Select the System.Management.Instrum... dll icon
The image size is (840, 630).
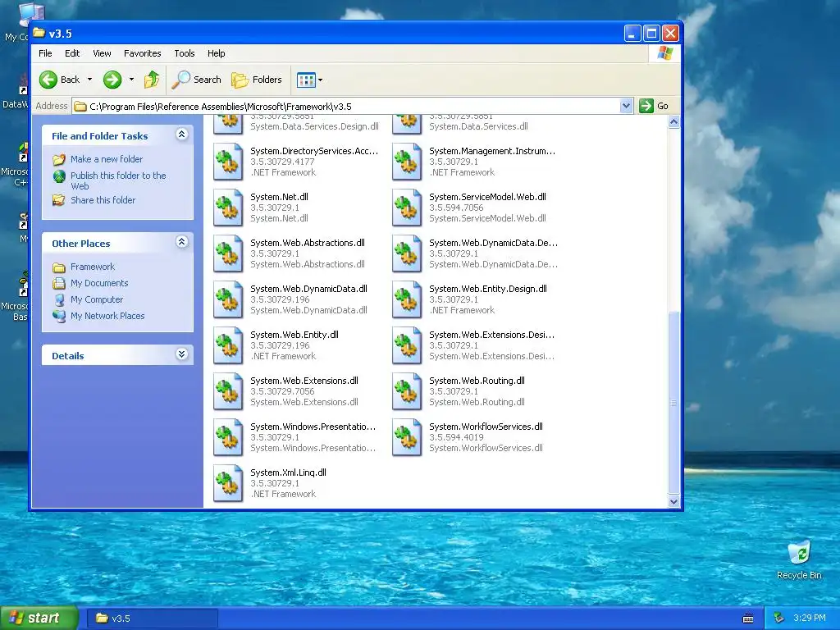click(407, 162)
